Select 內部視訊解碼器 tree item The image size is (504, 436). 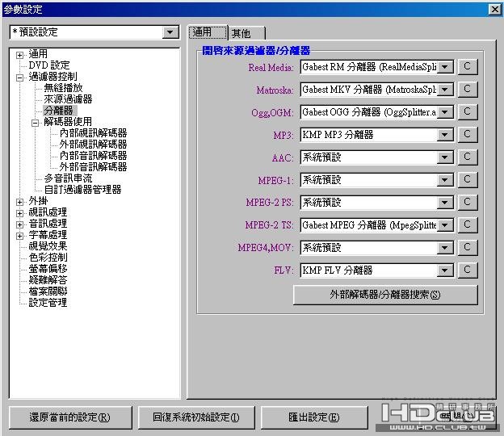[93, 133]
